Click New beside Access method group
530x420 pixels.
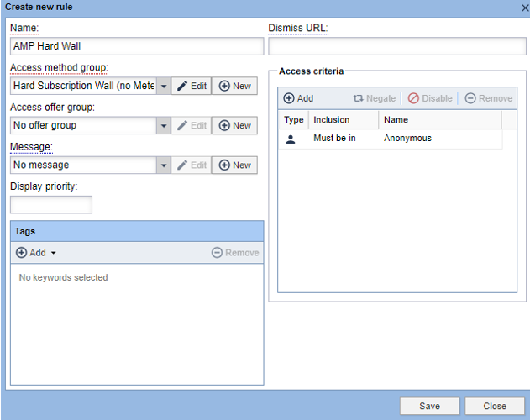234,86
